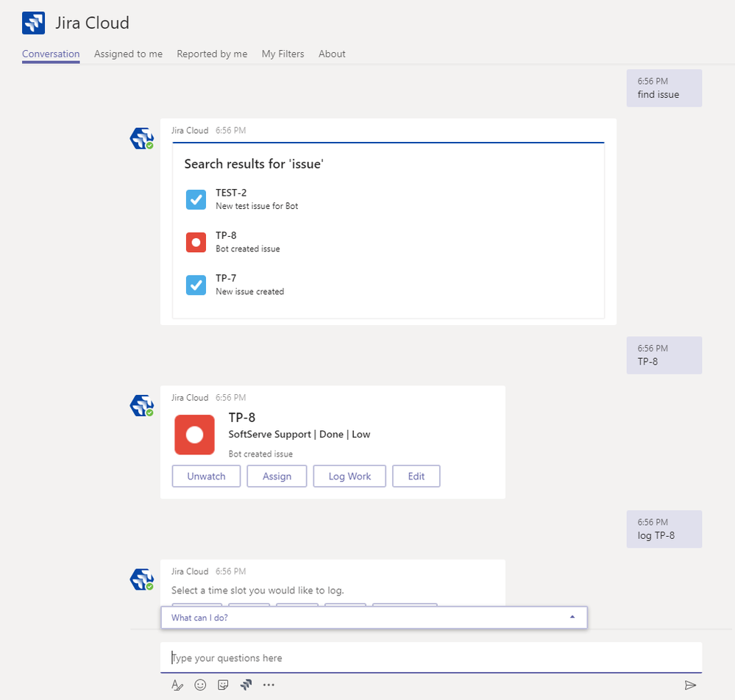Image resolution: width=735 pixels, height=700 pixels.
Task: Open the emoji picker in the compose bar
Action: 200,685
